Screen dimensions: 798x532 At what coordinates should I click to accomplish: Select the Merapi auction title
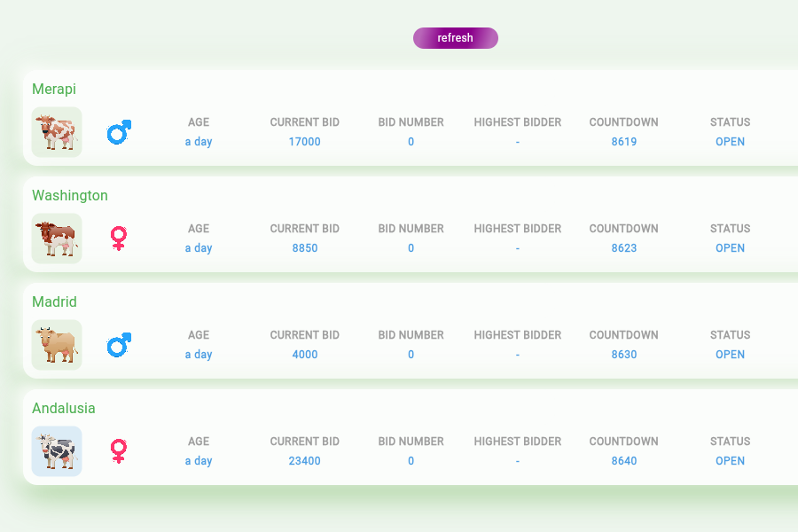54,89
